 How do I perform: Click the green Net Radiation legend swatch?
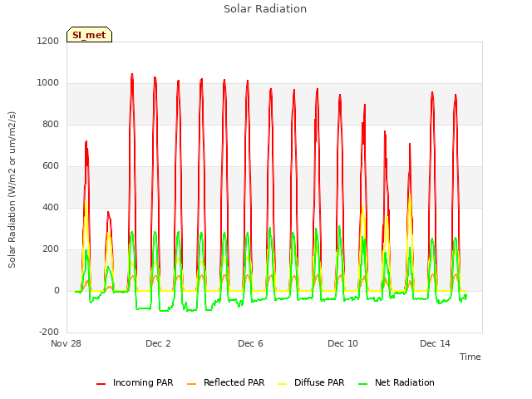coord(363,384)
